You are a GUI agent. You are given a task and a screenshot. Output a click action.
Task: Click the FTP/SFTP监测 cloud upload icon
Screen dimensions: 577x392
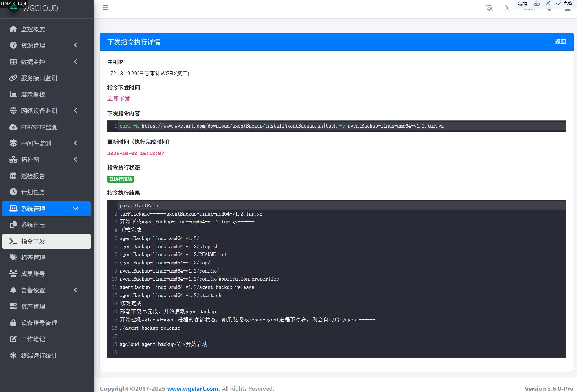coord(13,127)
